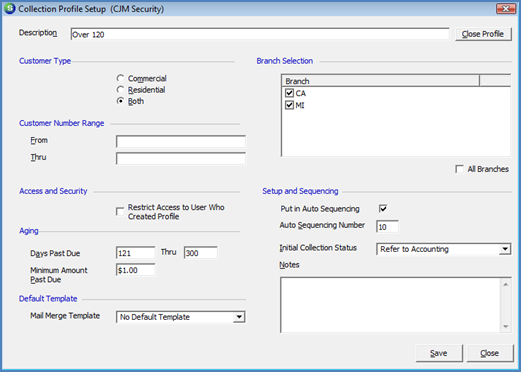Viewport: 521px width, 372px height.
Task: Click the Notes scrollbar down arrow
Action: click(x=506, y=326)
